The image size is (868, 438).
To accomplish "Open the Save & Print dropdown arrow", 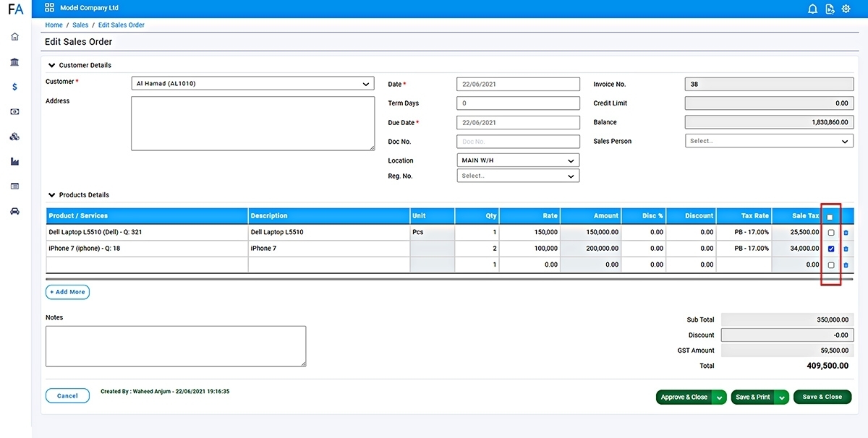I will click(x=781, y=397).
